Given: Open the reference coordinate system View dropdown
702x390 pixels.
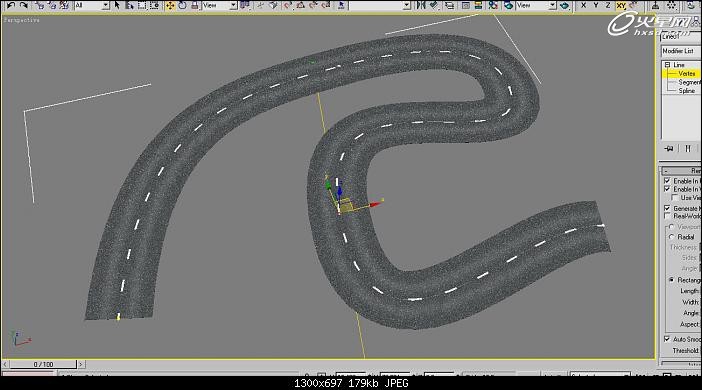Looking at the screenshot, I should [219, 5].
